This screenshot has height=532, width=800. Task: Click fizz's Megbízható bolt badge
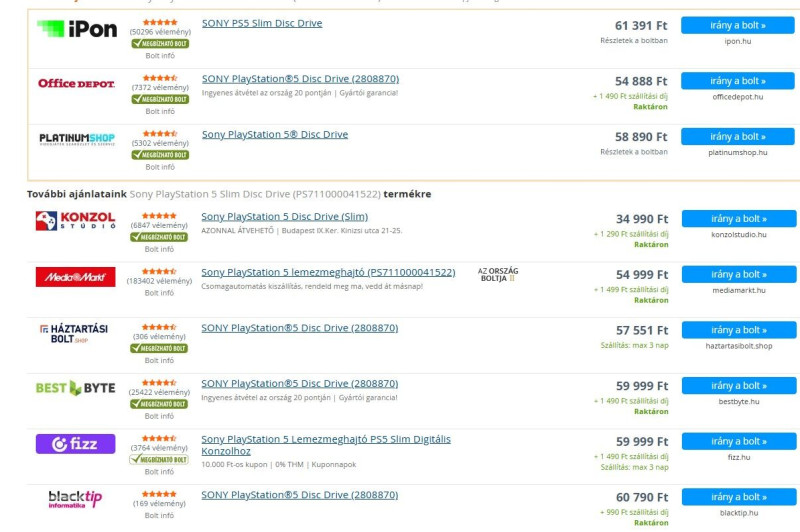(159, 459)
